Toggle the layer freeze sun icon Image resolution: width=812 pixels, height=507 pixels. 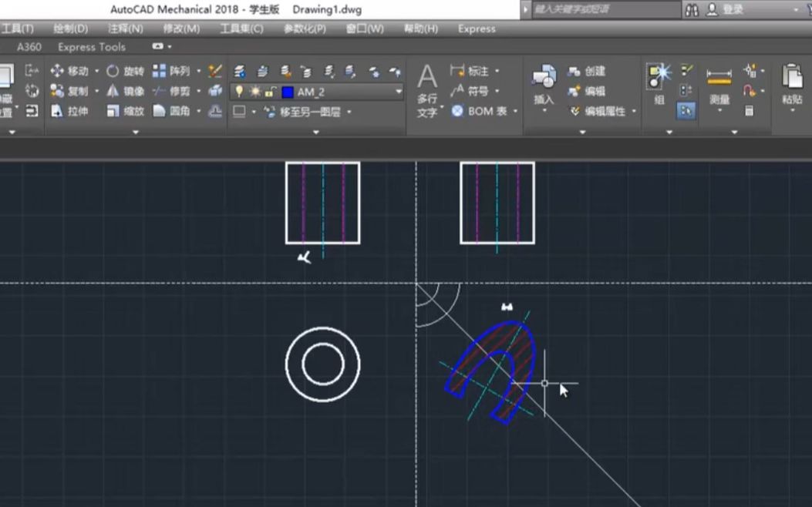coord(254,92)
